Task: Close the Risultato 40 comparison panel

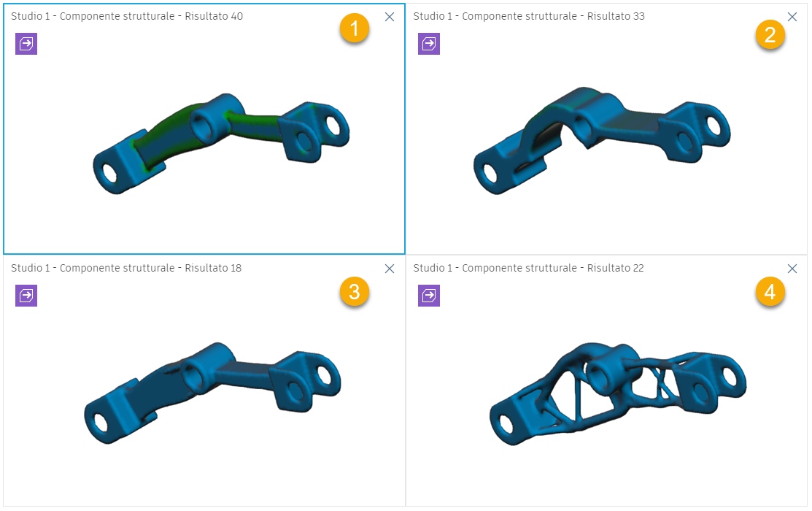Action: (390, 17)
